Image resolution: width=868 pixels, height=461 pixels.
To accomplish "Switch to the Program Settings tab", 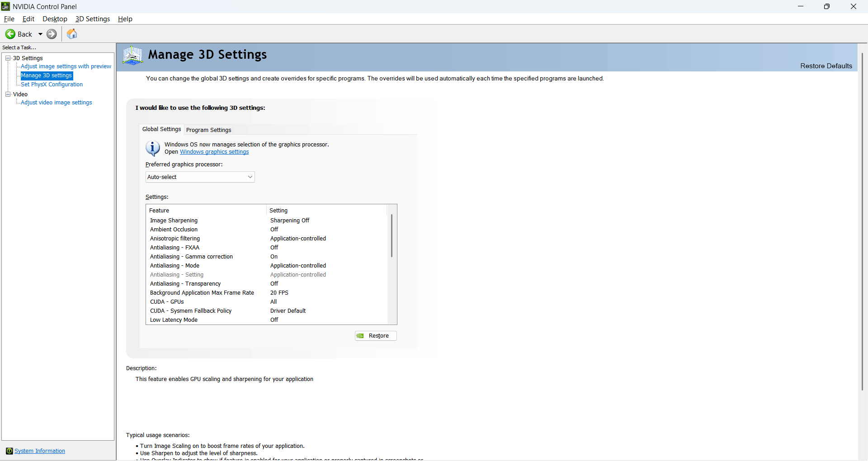I will [x=208, y=130].
